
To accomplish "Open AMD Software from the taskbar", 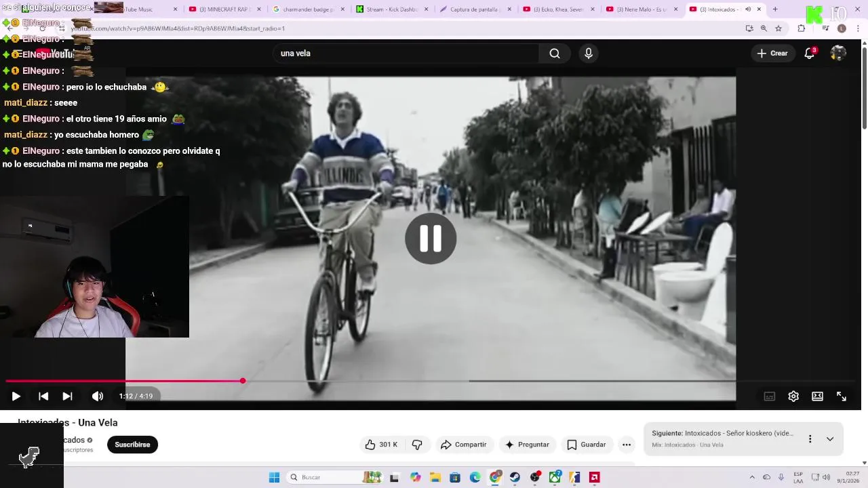I will click(595, 477).
